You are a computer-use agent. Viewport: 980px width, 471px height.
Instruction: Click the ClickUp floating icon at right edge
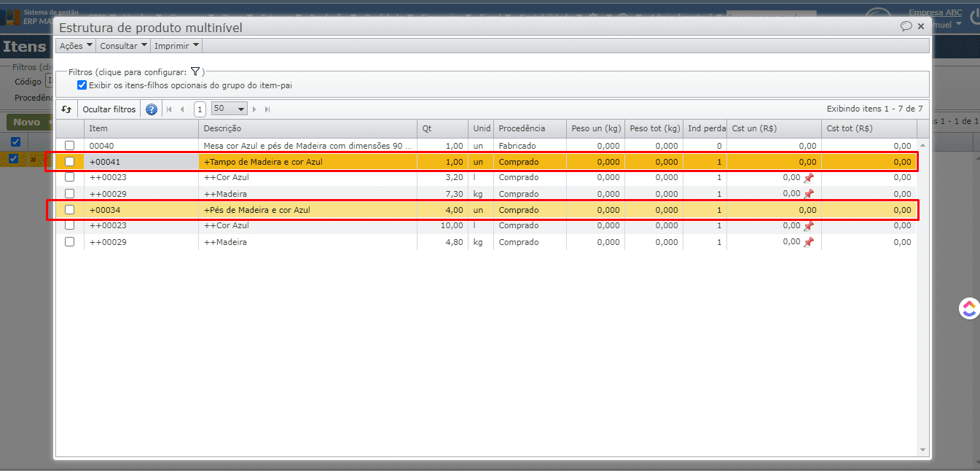click(969, 308)
